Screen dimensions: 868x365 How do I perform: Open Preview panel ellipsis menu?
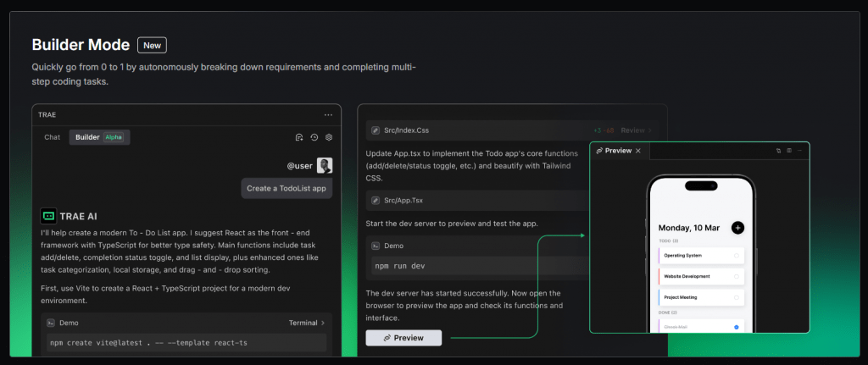[x=799, y=151]
